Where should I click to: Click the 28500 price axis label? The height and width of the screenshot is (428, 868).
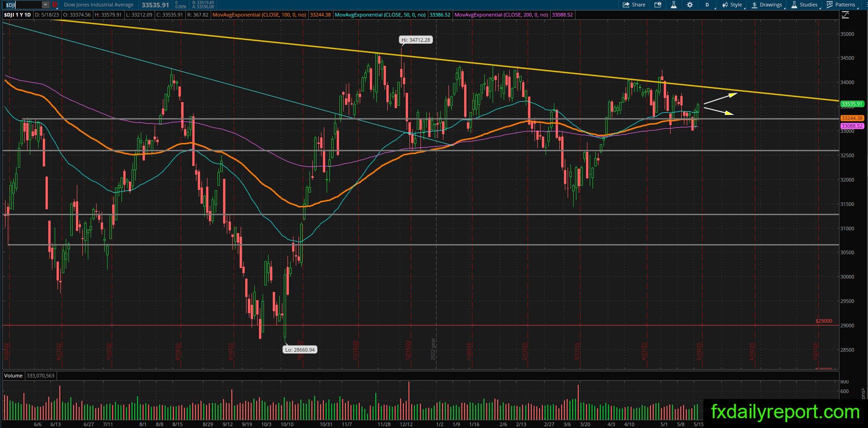tap(847, 350)
